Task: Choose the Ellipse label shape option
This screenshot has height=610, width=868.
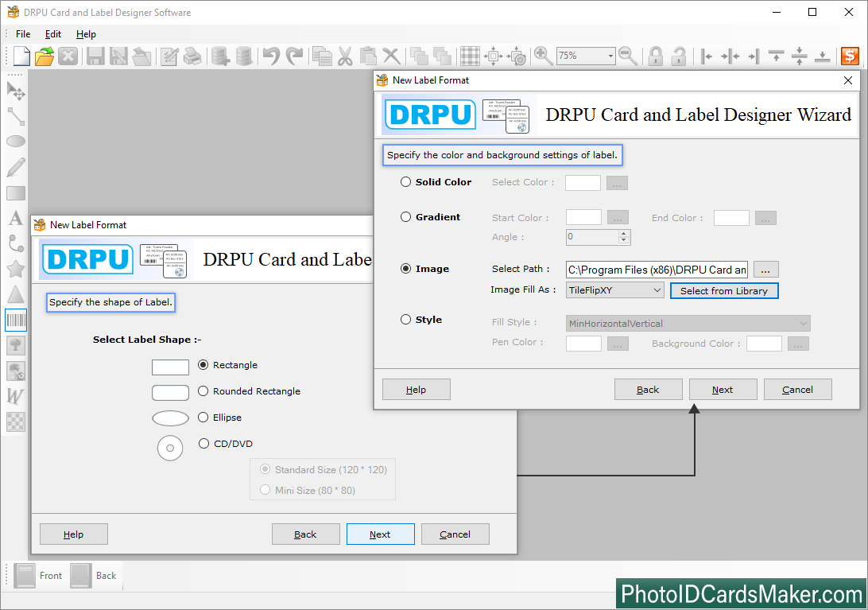Action: (x=203, y=418)
